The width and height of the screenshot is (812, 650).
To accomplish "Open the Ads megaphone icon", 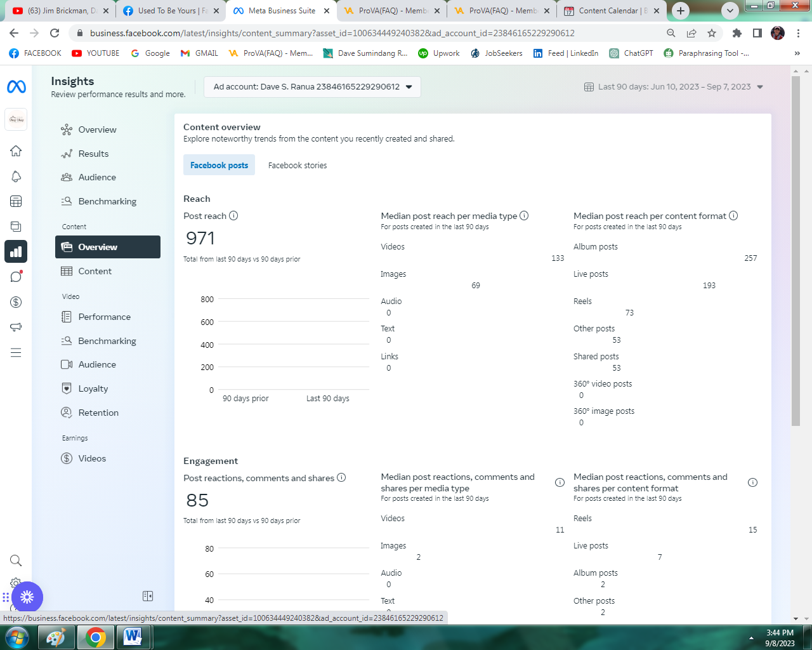I will click(16, 327).
